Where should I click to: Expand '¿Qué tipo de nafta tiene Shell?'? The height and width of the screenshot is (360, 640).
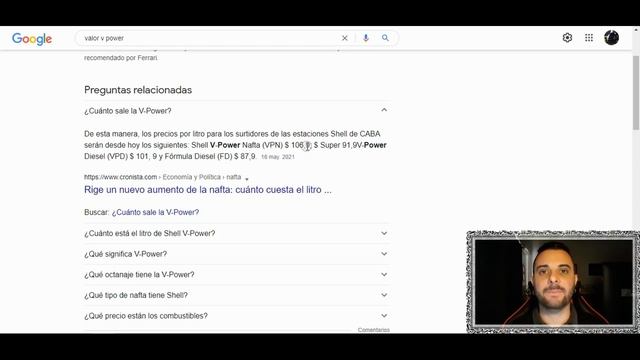(237, 295)
